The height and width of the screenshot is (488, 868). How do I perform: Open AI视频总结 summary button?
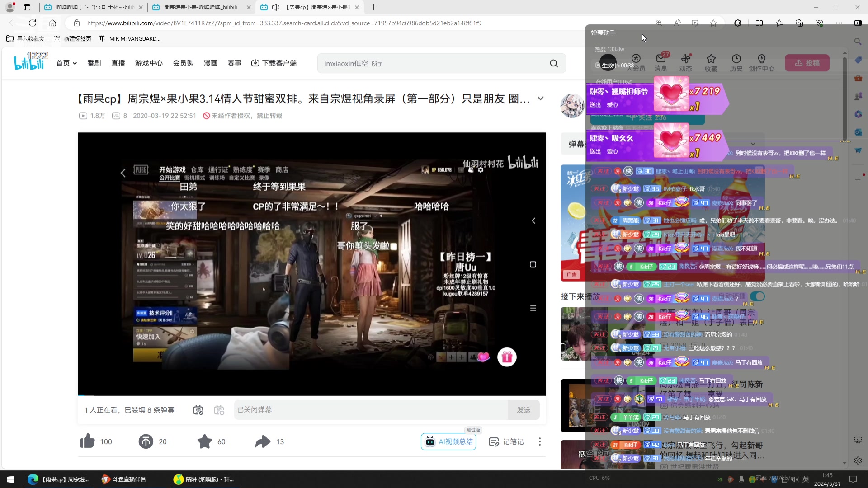click(x=448, y=441)
